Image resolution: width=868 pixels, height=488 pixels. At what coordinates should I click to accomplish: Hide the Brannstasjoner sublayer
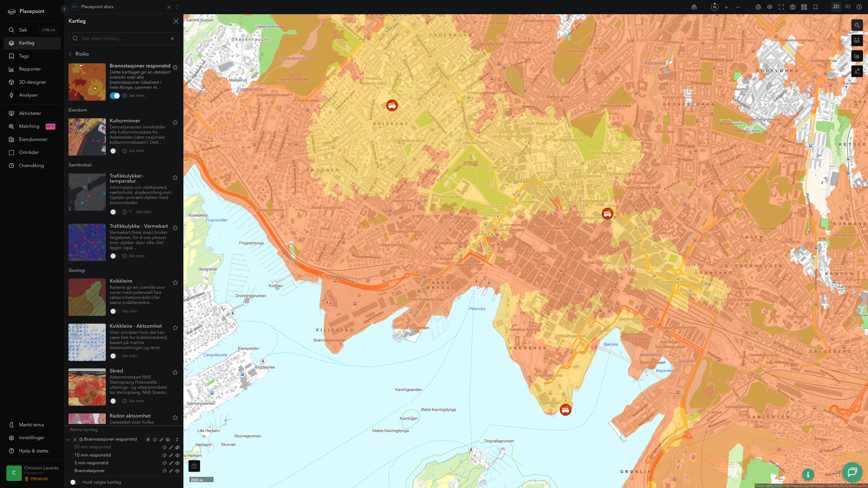click(x=177, y=471)
